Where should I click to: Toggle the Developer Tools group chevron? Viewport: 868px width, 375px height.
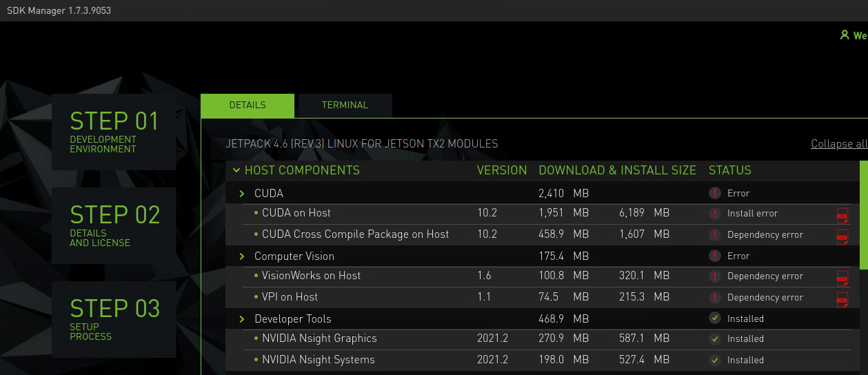[x=242, y=319]
